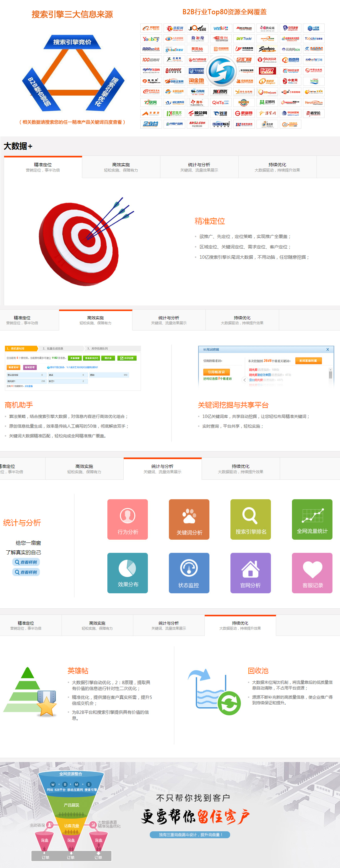Click the 返回重新挖掘 button
Viewport: 340px width, 868px height.
308,361
